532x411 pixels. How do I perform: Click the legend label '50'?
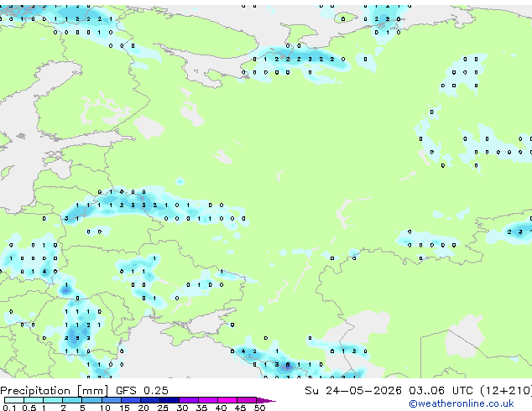click(x=259, y=408)
